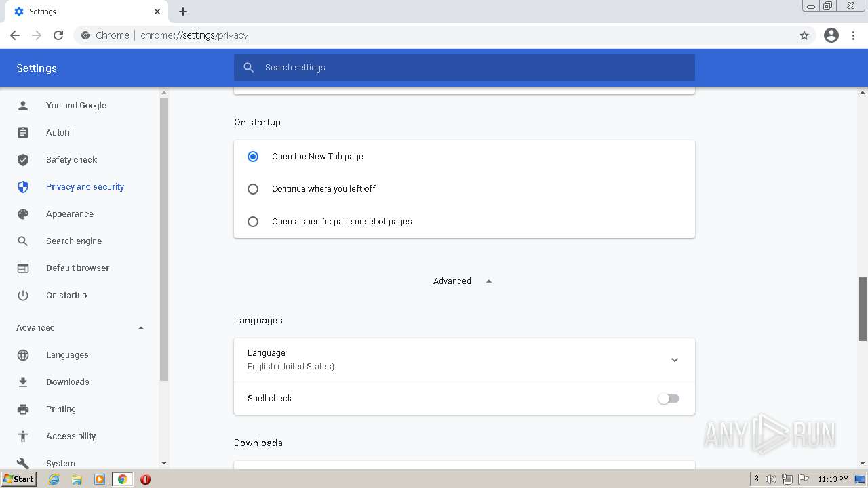The image size is (868, 488).
Task: Click the Autofill clipboard icon
Action: click(x=23, y=132)
